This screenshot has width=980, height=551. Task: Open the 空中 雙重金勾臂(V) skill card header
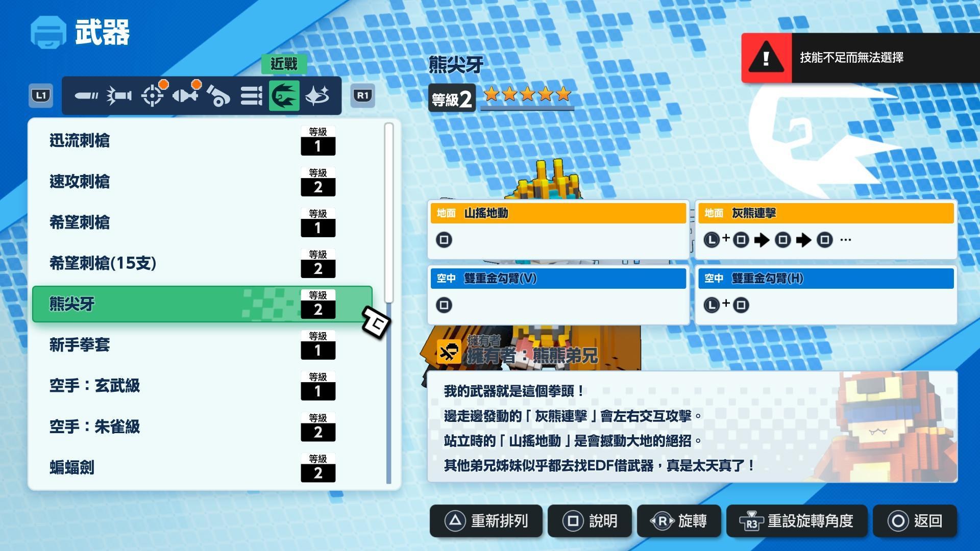tap(558, 278)
